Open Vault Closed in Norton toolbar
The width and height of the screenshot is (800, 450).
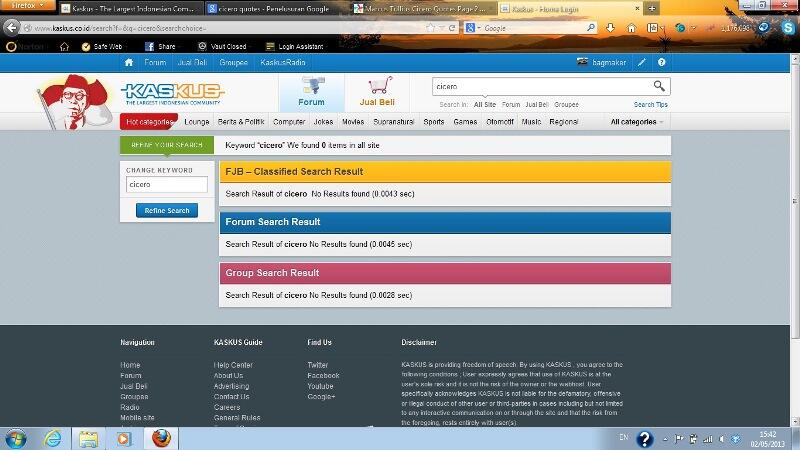coord(222,46)
